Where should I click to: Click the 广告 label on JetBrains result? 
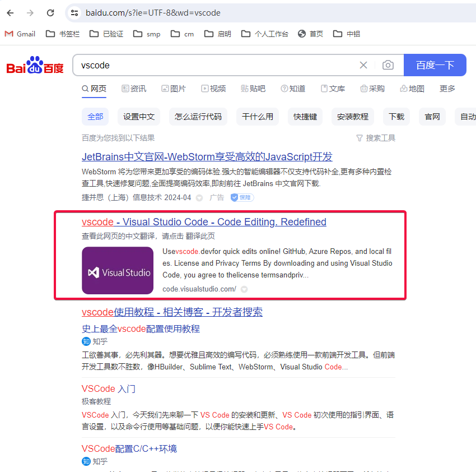pos(217,197)
